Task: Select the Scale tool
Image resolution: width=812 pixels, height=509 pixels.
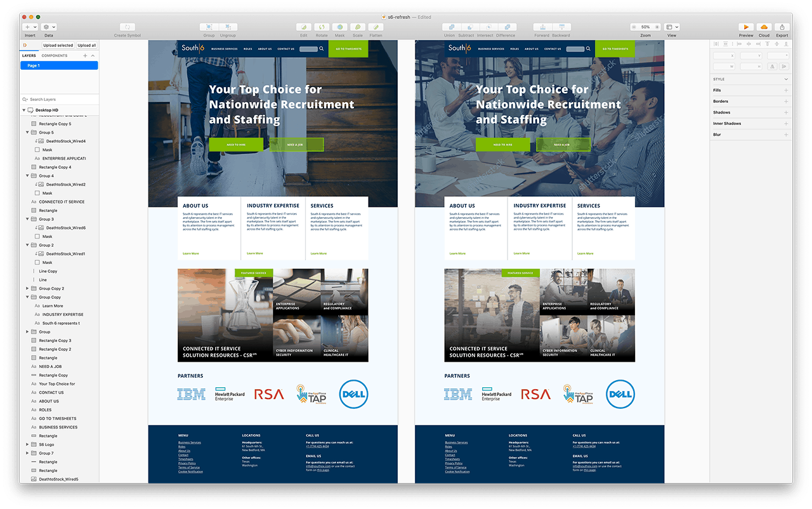Action: (x=358, y=27)
